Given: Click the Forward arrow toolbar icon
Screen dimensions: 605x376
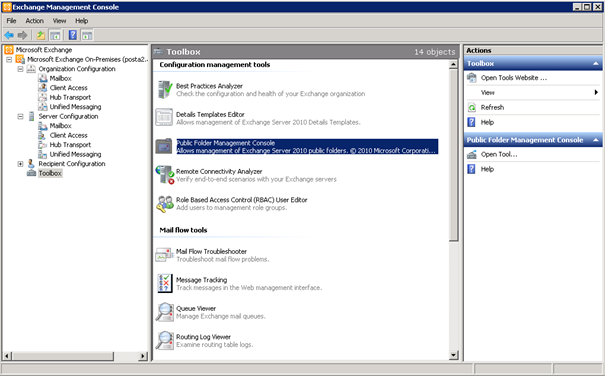Looking at the screenshot, I should (22, 36).
